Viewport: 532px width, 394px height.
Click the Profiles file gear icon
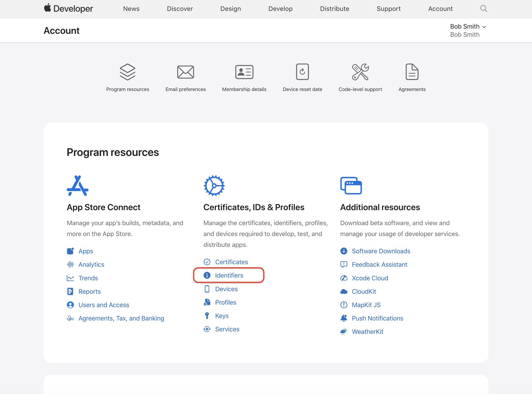(x=207, y=302)
